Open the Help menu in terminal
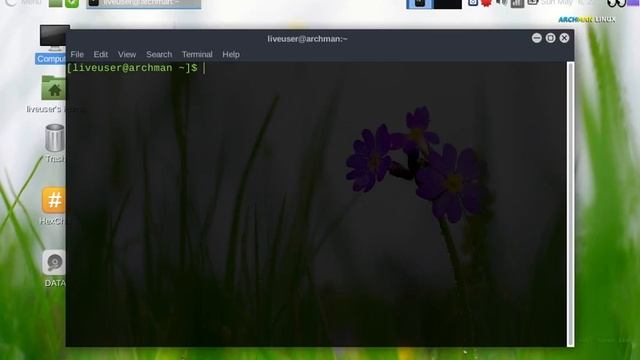The width and height of the screenshot is (640, 360). coord(231,54)
